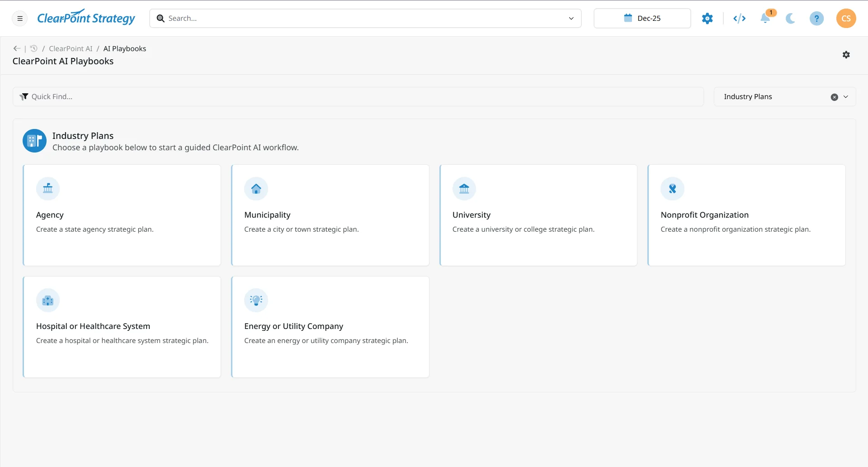Viewport: 868px width, 467px height.
Task: Expand the search bar dropdown arrow
Action: click(x=571, y=19)
